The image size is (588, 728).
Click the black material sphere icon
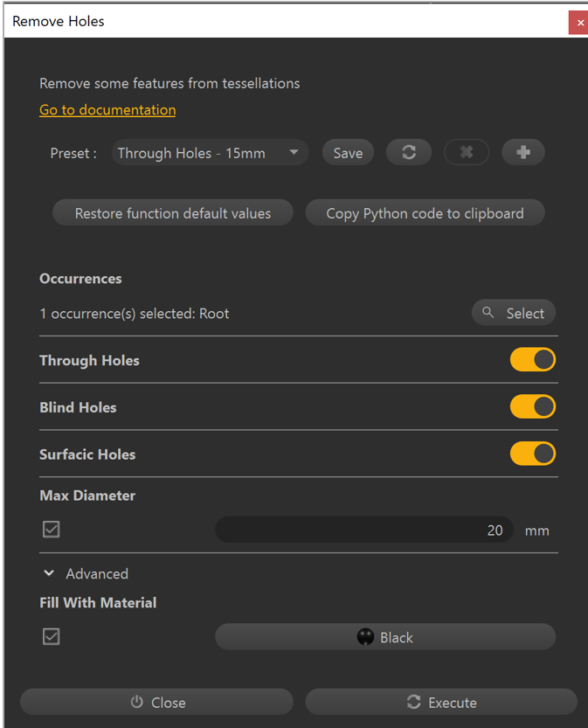[x=365, y=637]
